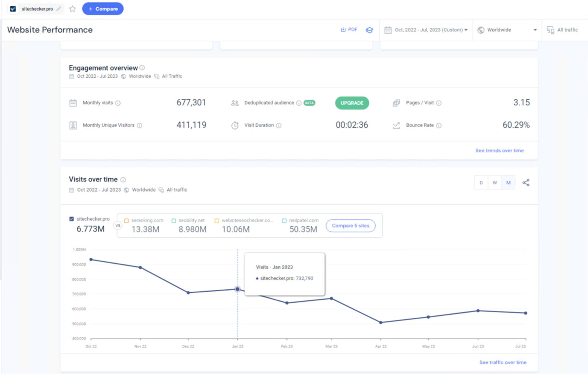Click the Worldwide globe icon

point(481,30)
